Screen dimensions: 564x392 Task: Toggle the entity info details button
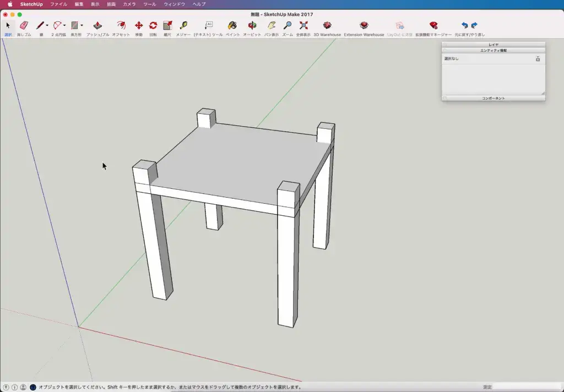[x=538, y=58]
